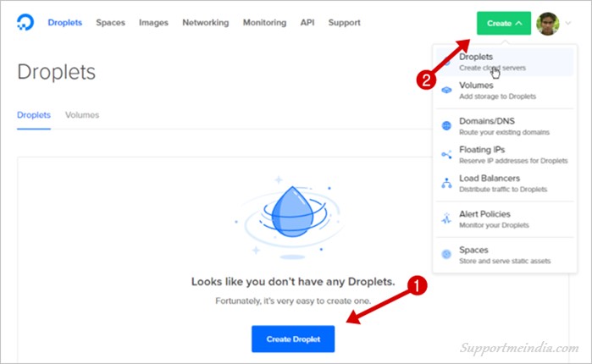Click the Alert Policies pulse icon

tap(446, 218)
